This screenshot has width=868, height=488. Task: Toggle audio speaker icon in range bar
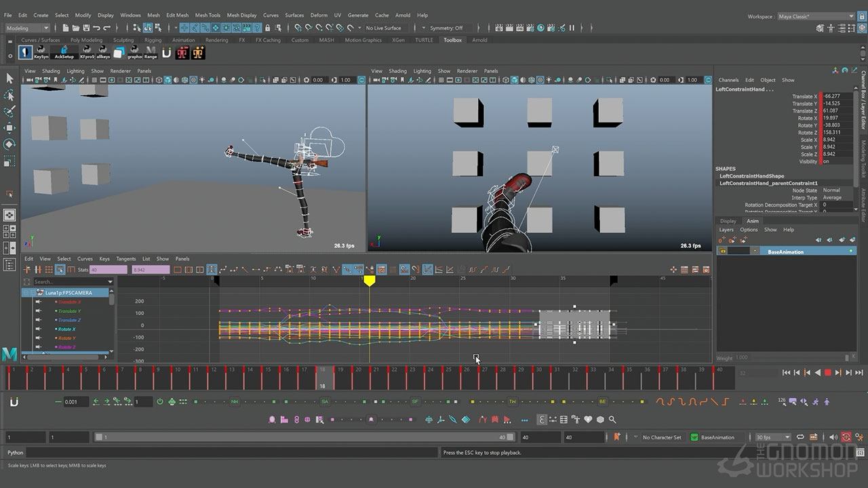click(835, 437)
